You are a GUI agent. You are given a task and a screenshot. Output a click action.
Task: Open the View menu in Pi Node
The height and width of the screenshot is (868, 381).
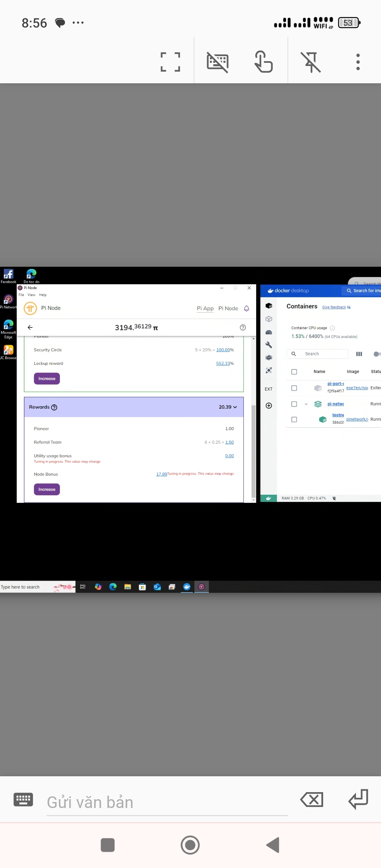click(31, 295)
